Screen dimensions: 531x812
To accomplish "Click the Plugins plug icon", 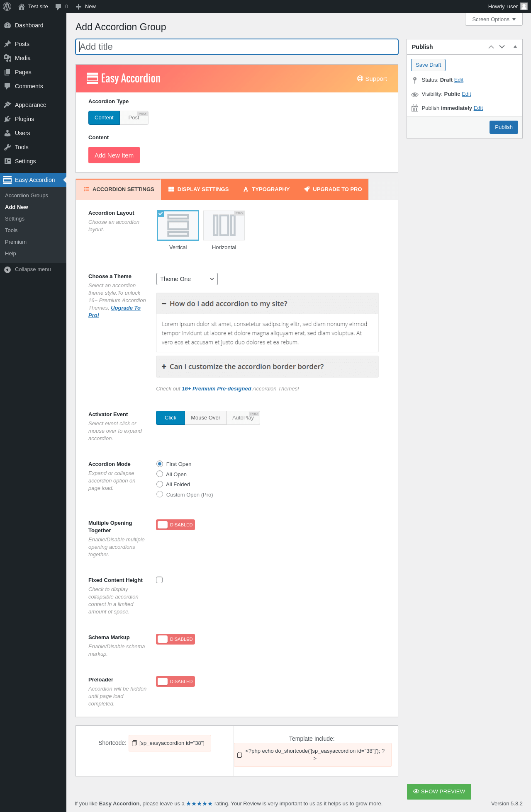I will (7, 119).
